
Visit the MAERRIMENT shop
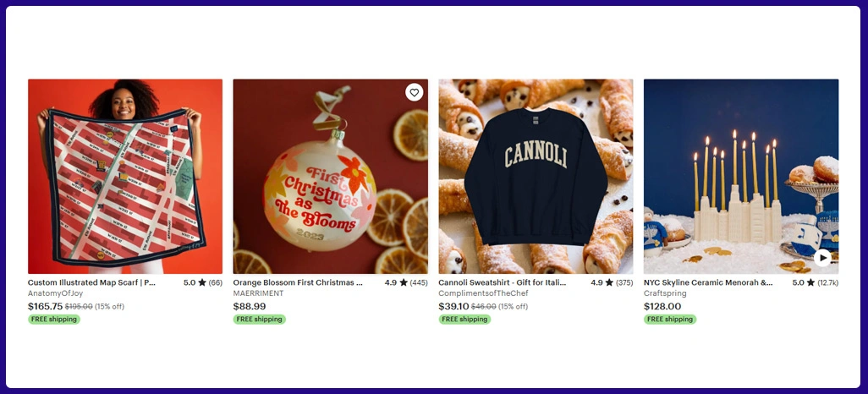click(x=258, y=293)
